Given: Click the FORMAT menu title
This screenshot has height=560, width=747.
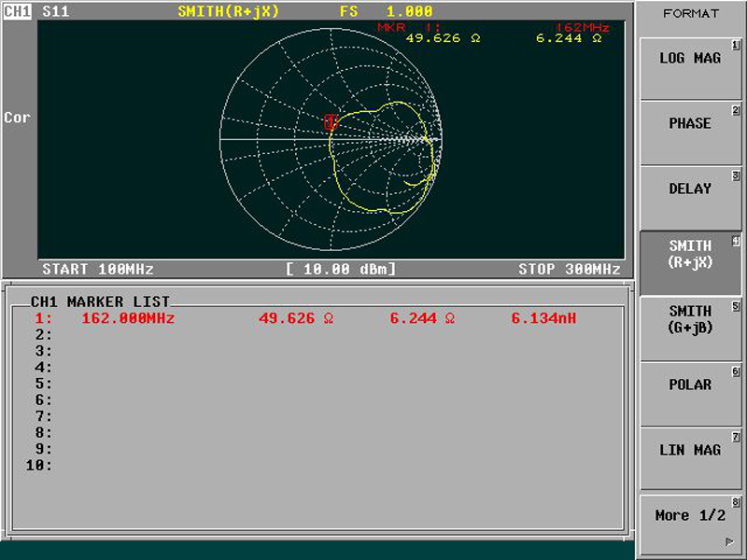Looking at the screenshot, I should click(x=691, y=13).
